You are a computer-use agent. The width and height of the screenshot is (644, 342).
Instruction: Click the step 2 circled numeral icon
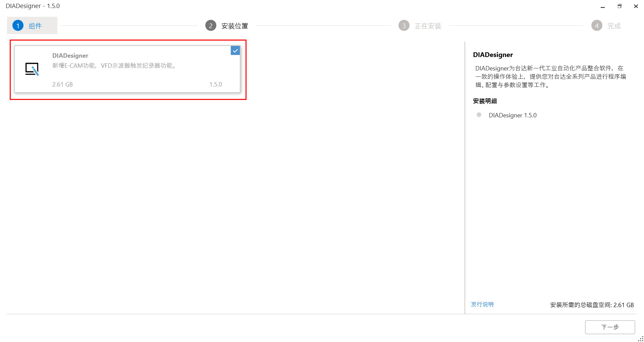tap(210, 25)
